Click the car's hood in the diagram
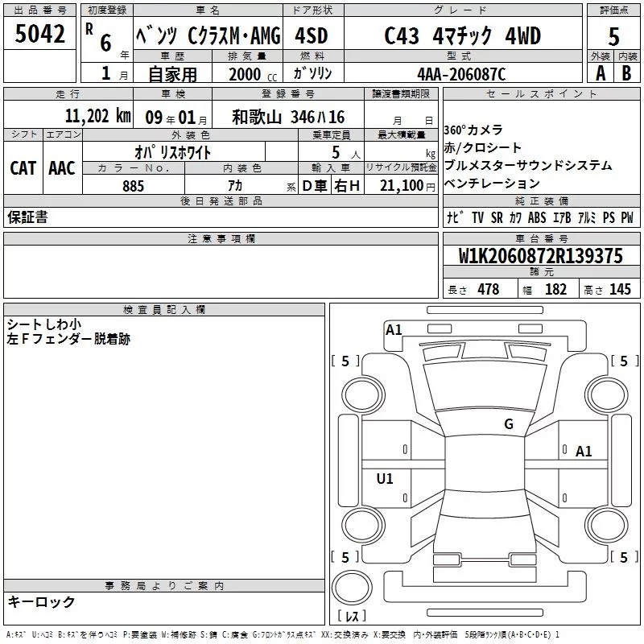The width and height of the screenshot is (644, 644). pos(479,378)
